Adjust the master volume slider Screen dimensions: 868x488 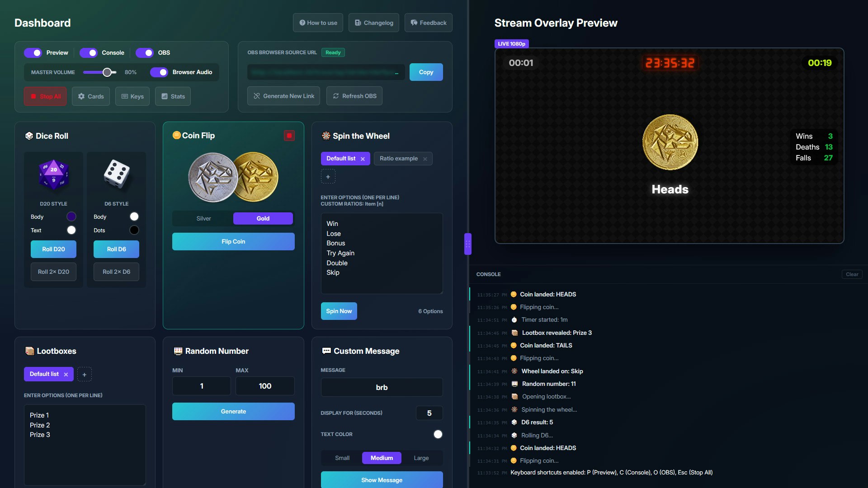pos(107,72)
